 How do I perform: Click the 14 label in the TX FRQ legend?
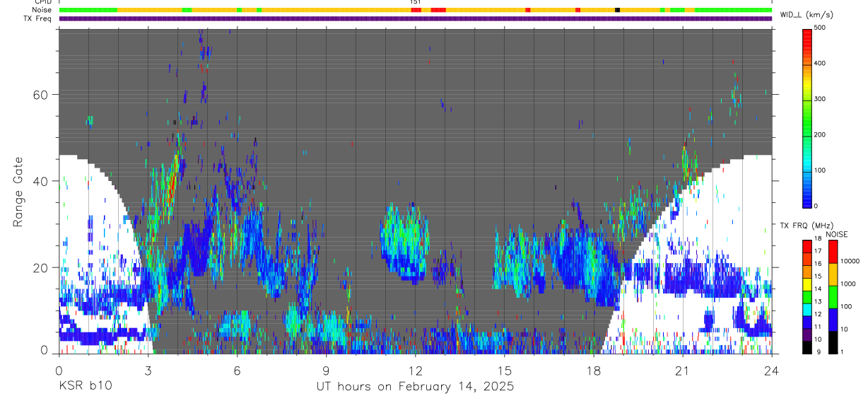click(x=819, y=289)
